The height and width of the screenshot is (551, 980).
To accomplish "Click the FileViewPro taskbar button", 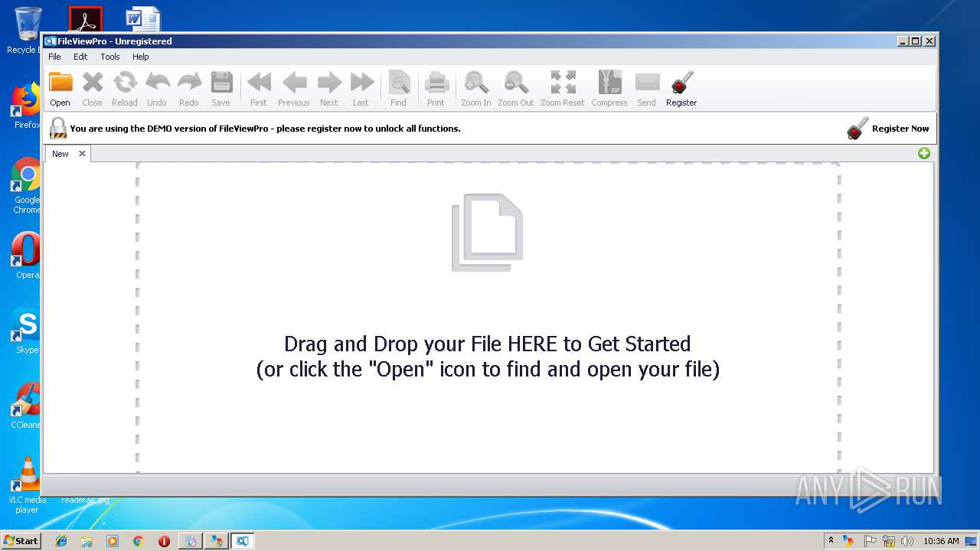I will pyautogui.click(x=242, y=541).
